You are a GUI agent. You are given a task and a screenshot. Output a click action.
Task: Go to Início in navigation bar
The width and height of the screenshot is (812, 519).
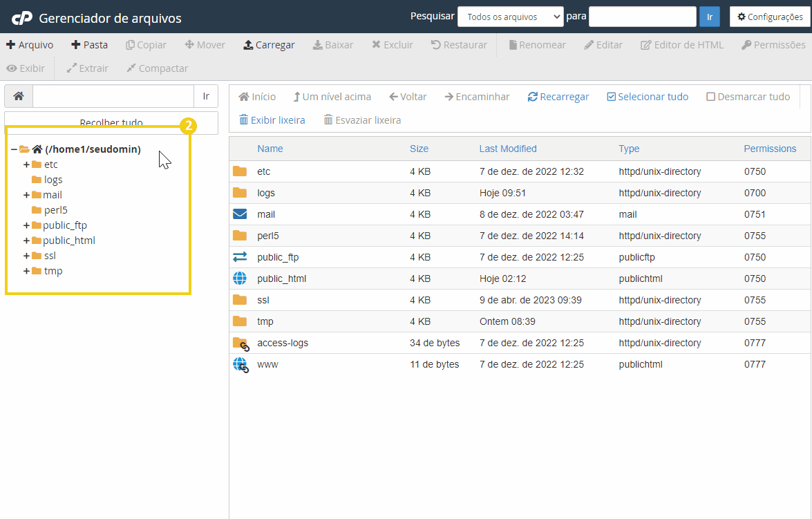pos(257,97)
